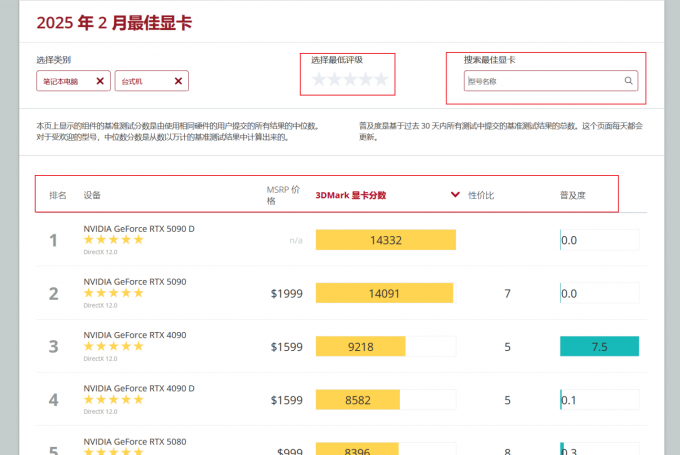This screenshot has height=455, width=680.
Task: Open NVIDIA GeForce RTX 5090 D details
Action: click(139, 229)
